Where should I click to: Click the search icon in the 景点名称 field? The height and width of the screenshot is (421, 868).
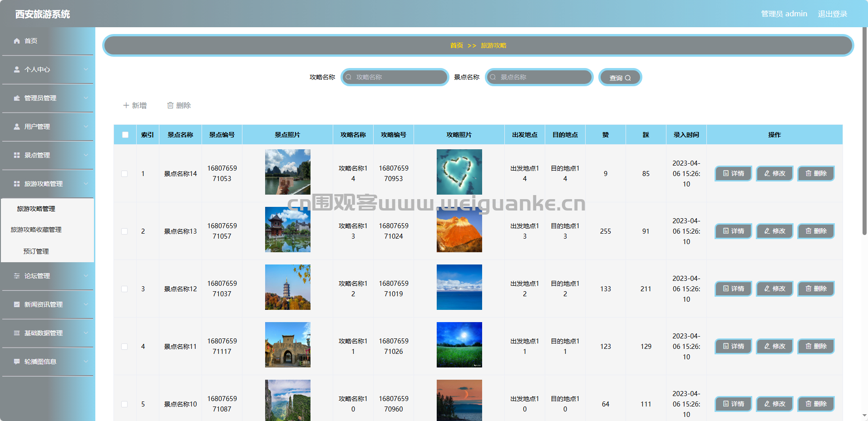493,77
